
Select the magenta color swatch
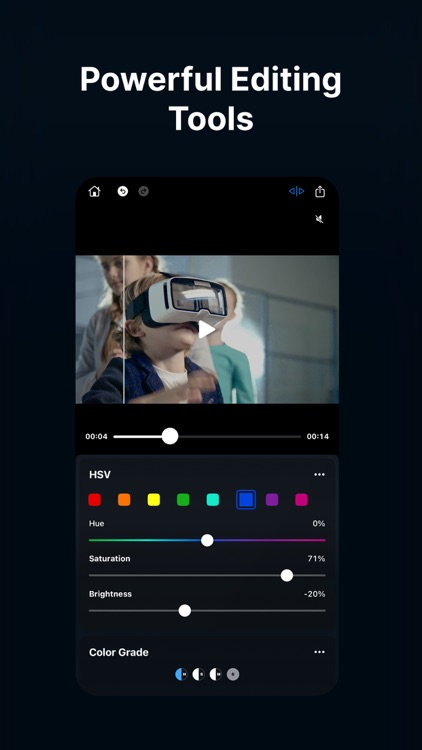pyautogui.click(x=301, y=500)
